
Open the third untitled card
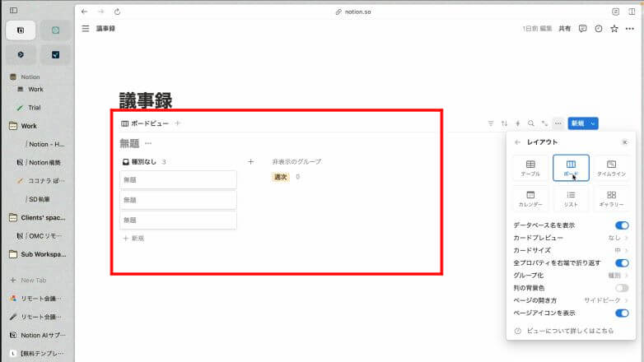178,220
